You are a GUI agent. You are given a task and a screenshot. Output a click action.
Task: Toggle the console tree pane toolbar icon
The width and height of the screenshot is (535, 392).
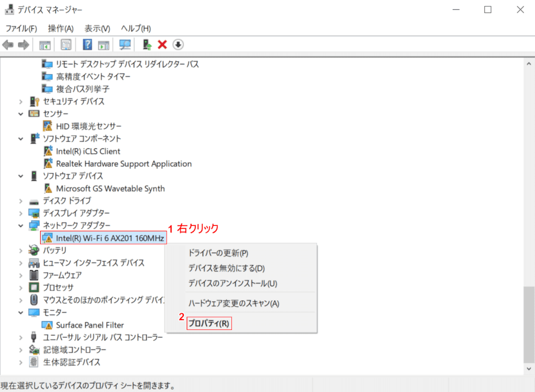45,45
